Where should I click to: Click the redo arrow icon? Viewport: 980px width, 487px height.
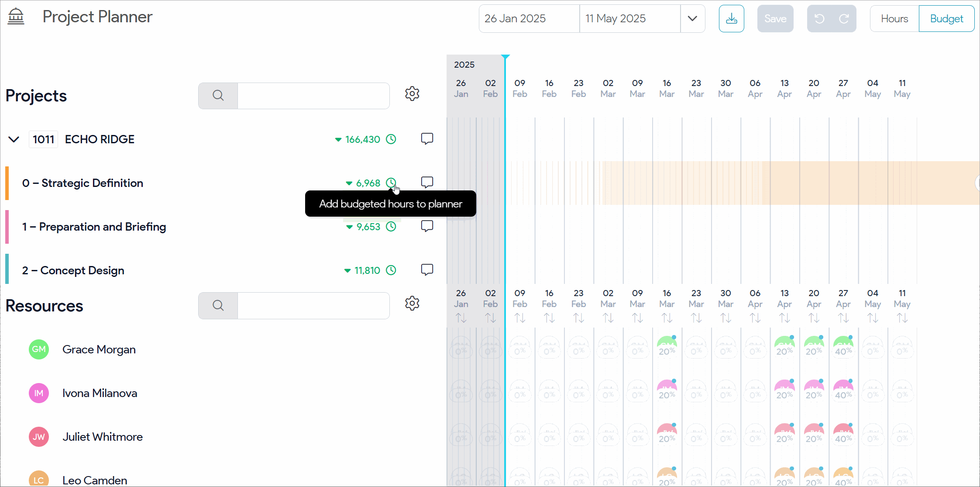tap(844, 19)
